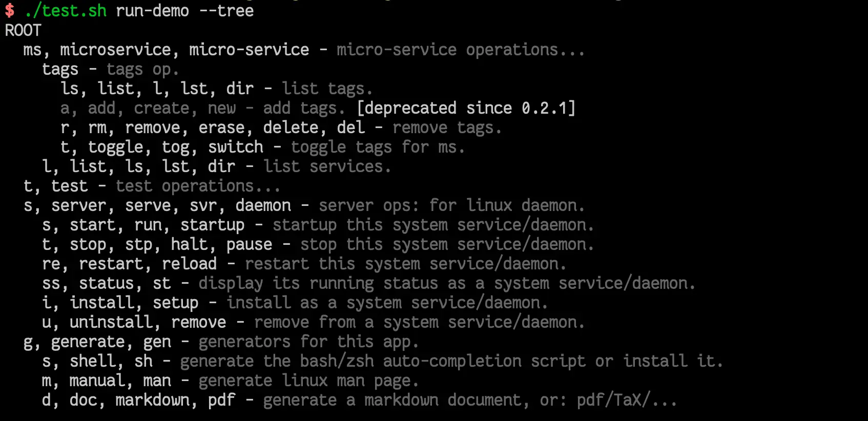This screenshot has height=421, width=868.
Task: Select the deprecated since 0.2.1 note
Action: click(466, 108)
